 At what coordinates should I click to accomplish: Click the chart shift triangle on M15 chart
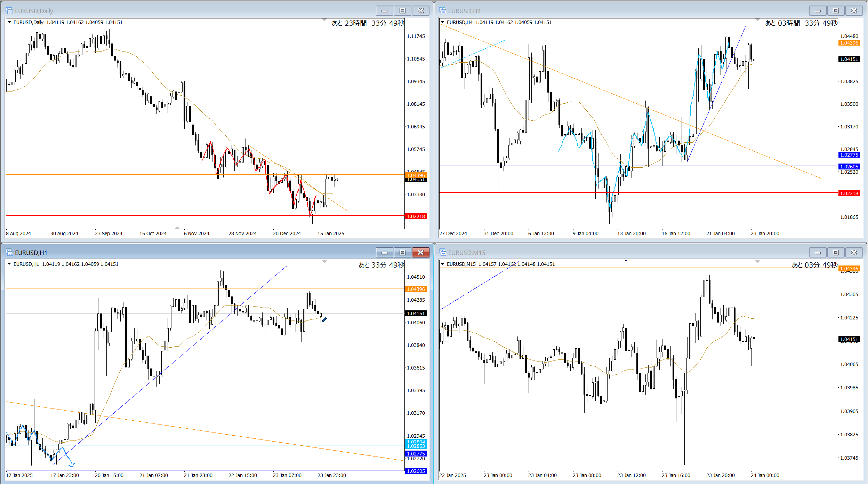[x=757, y=262]
